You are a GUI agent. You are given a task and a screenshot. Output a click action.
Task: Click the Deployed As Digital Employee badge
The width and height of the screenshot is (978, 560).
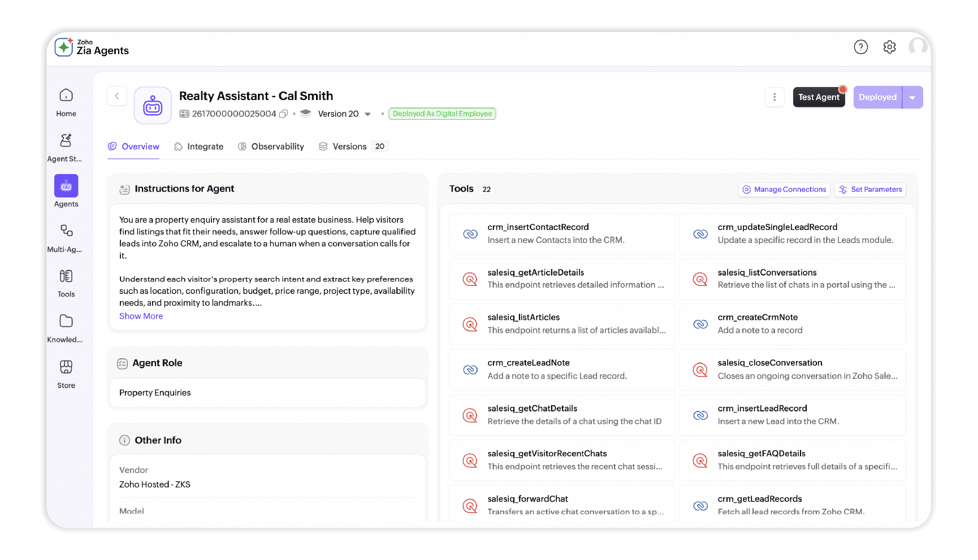point(442,114)
